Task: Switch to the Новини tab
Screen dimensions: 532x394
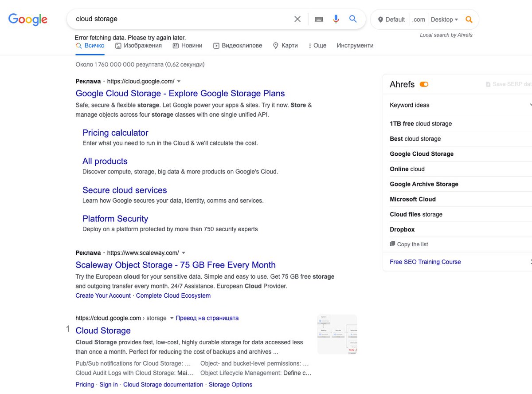Action: coord(188,45)
